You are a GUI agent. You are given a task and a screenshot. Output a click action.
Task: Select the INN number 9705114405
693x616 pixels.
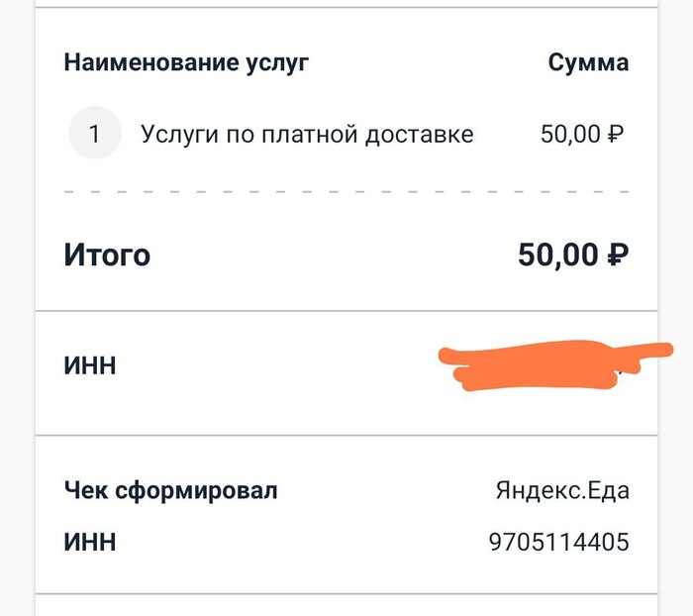click(558, 543)
